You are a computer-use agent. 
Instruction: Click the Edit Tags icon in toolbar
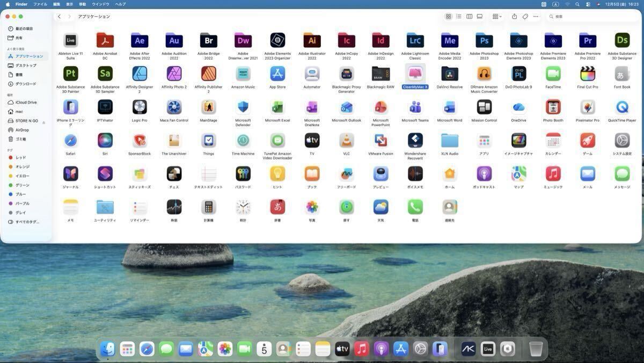pos(525,17)
